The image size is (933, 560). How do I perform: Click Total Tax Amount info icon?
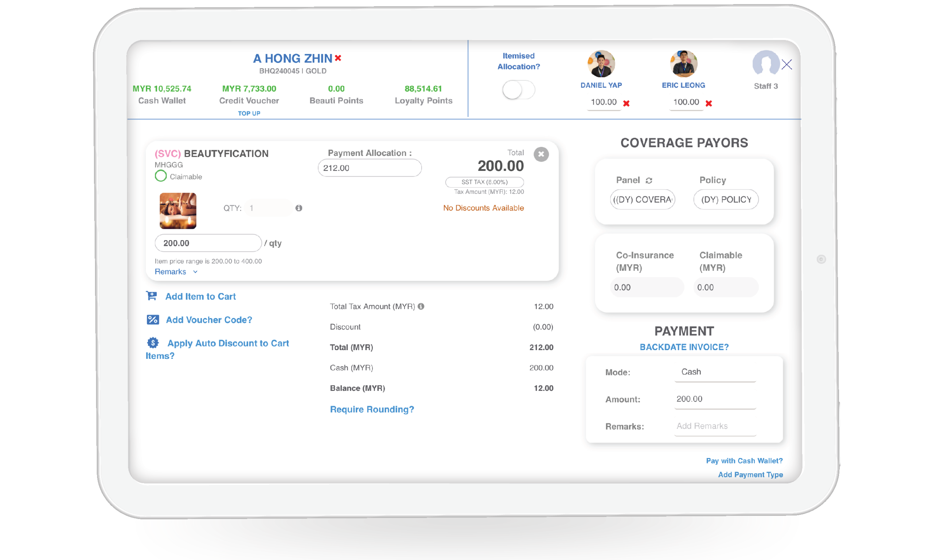(421, 306)
